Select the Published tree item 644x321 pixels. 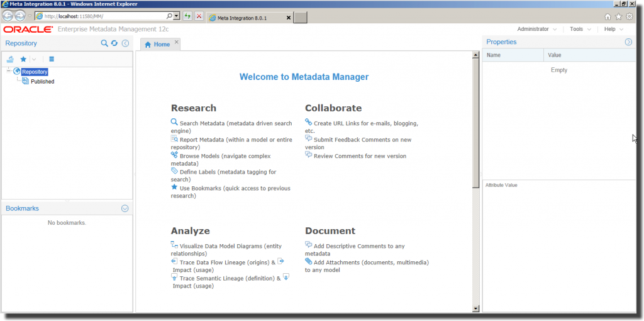point(42,82)
